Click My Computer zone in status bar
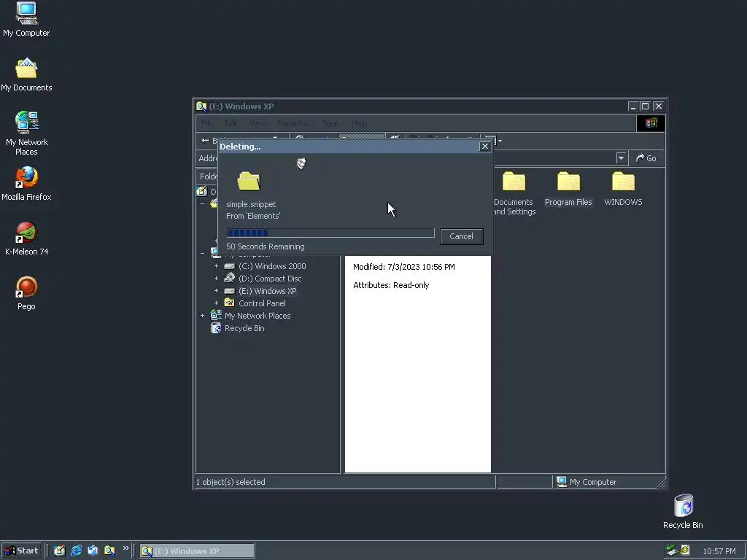The image size is (747, 560). 587,483
